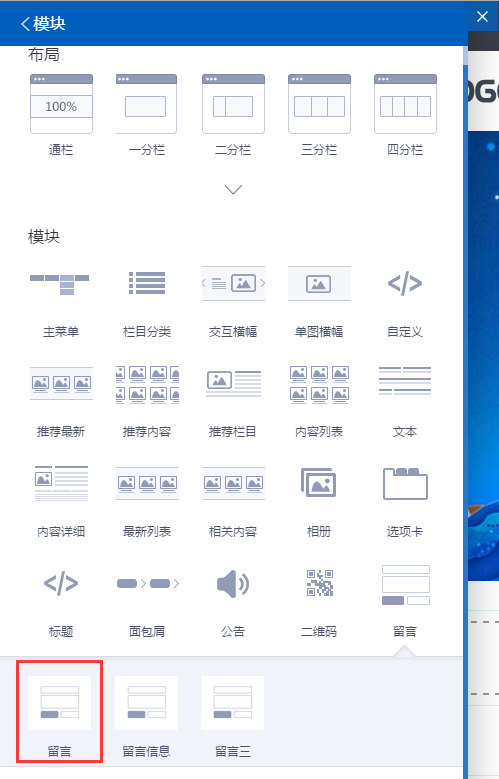Pick the 留言三 variant thumbnail
The image size is (499, 779).
233,716
